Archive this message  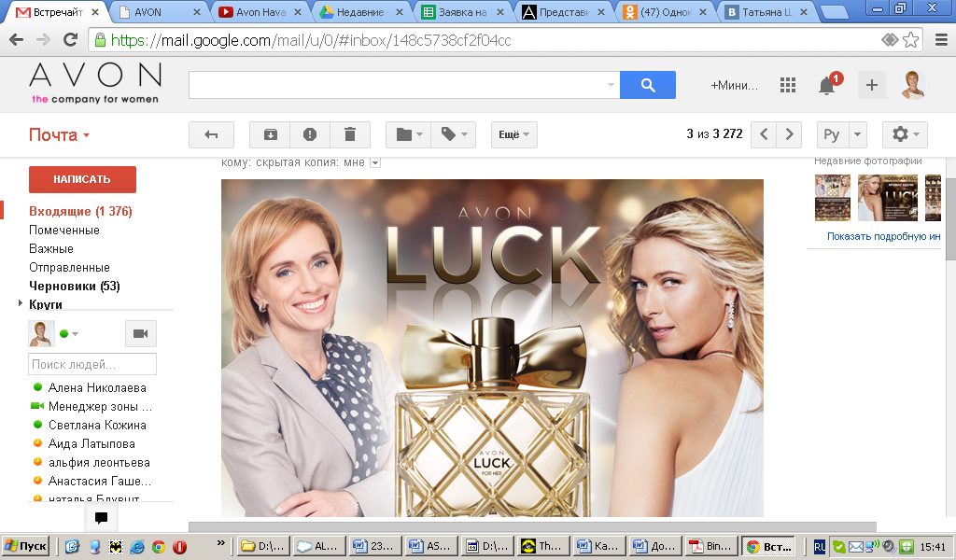click(270, 134)
